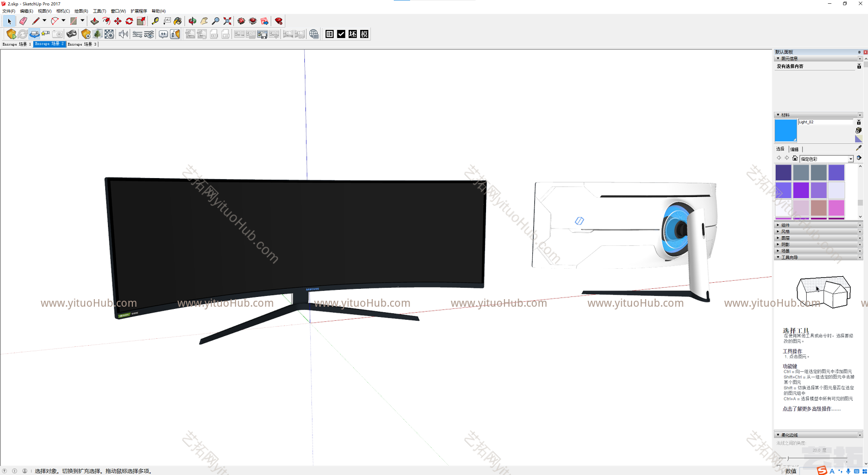This screenshot has height=475, width=868.
Task: Click the materials back arrow
Action: (x=779, y=158)
